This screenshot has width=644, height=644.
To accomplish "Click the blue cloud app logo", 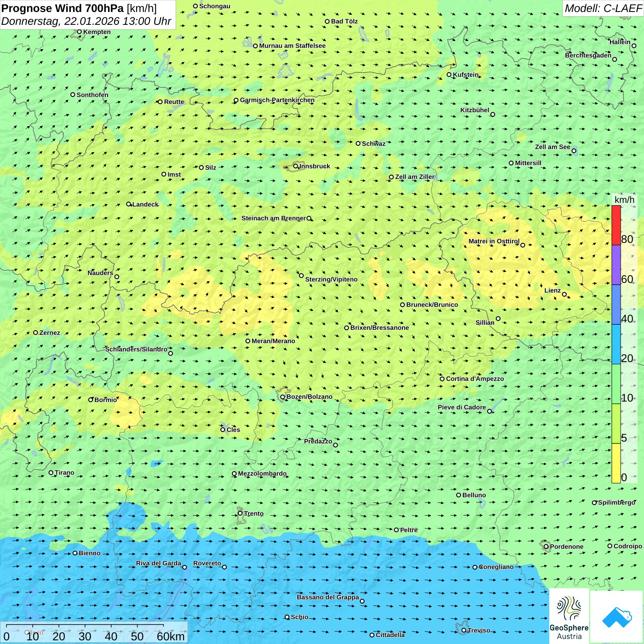I will point(617,617).
